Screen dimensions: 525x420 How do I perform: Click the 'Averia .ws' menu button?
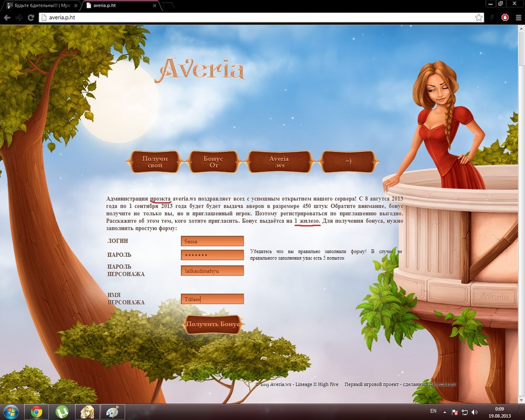(x=279, y=162)
